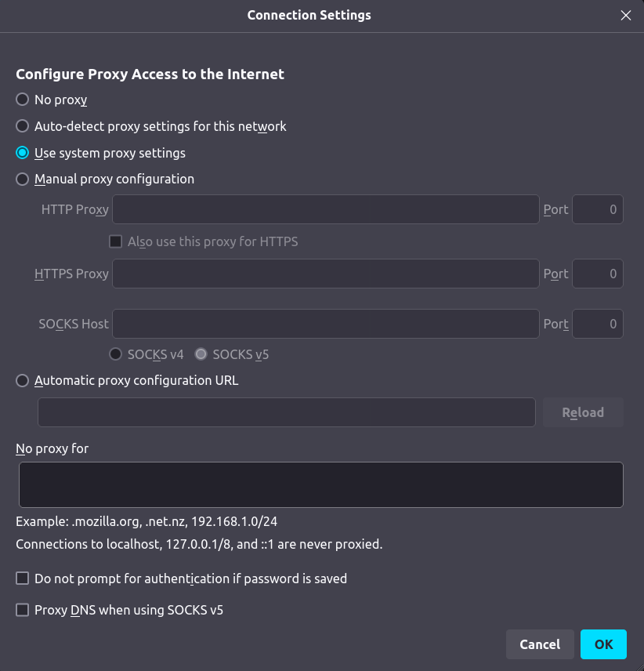
Task: Choose Auto-detect proxy settings for this network
Action: [x=23, y=126]
